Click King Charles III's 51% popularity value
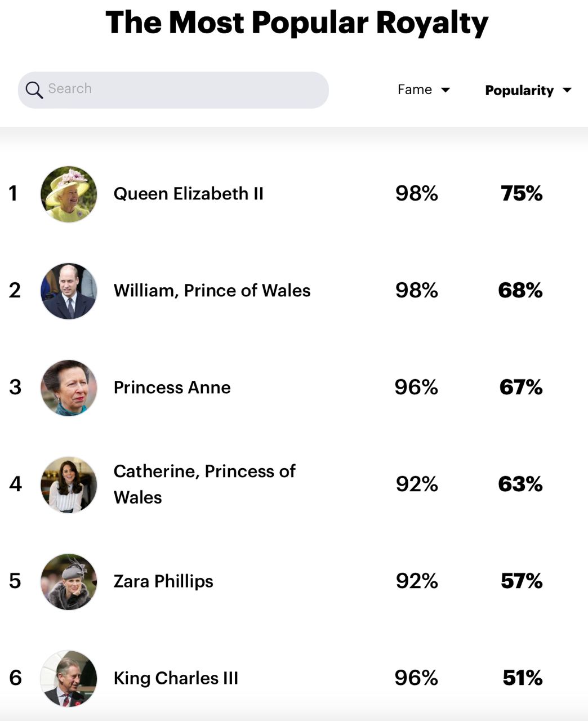Image resolution: width=588 pixels, height=721 pixels. (523, 678)
